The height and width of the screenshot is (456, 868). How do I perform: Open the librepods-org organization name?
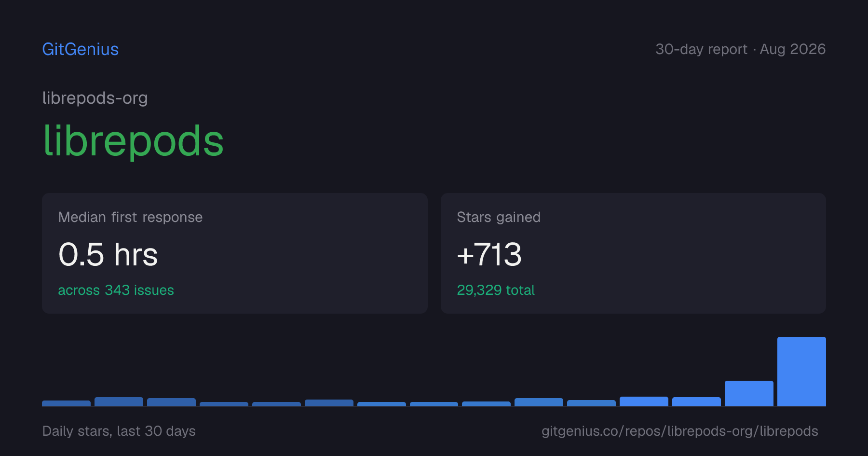coord(95,98)
